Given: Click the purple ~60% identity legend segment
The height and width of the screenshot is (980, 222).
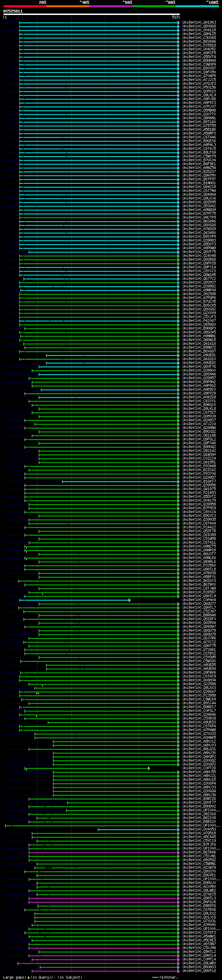Looking at the screenshot, I should (x=111, y=6).
